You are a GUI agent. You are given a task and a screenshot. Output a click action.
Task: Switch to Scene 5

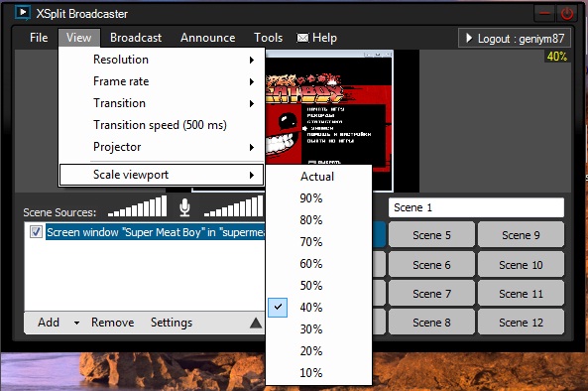coord(431,235)
